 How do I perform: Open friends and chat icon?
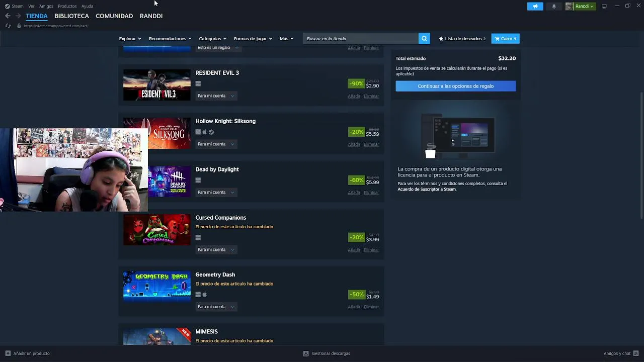click(x=636, y=353)
